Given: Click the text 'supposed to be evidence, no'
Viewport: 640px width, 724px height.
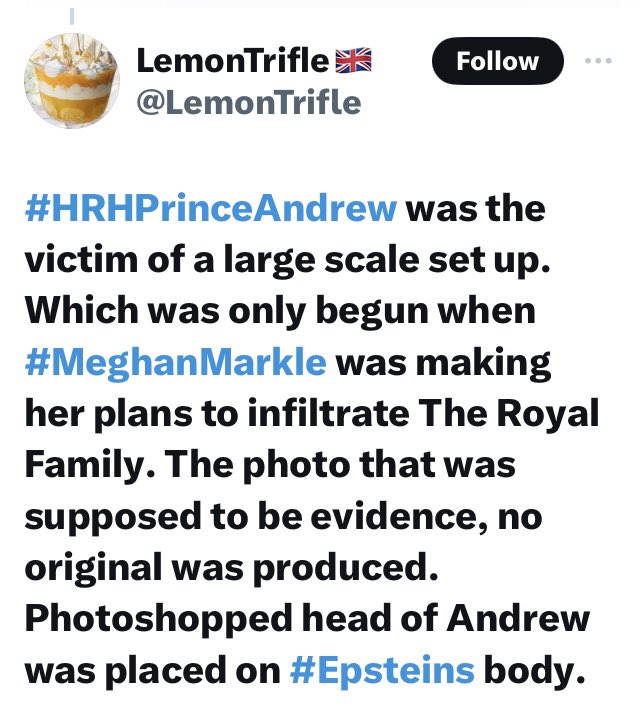Looking at the screenshot, I should [x=283, y=516].
